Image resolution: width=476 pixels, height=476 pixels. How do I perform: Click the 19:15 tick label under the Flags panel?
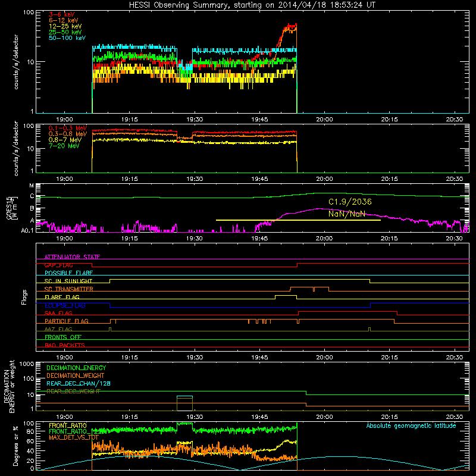pyautogui.click(x=130, y=358)
